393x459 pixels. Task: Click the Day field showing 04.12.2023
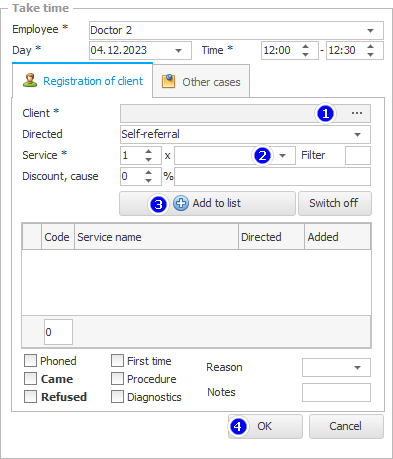[140, 50]
